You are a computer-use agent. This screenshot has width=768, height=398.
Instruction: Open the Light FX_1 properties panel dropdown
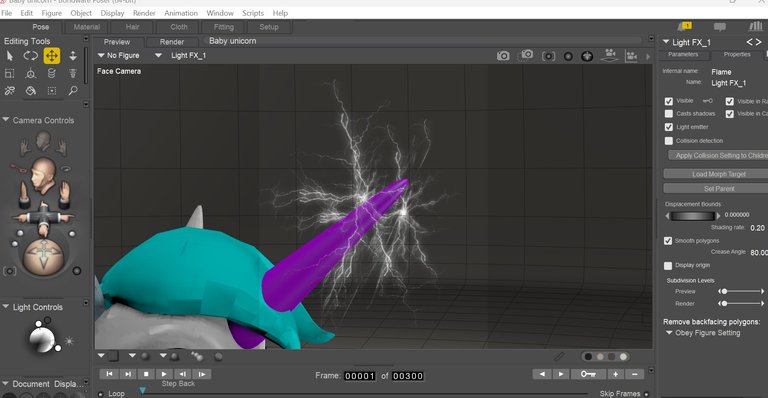click(x=666, y=42)
